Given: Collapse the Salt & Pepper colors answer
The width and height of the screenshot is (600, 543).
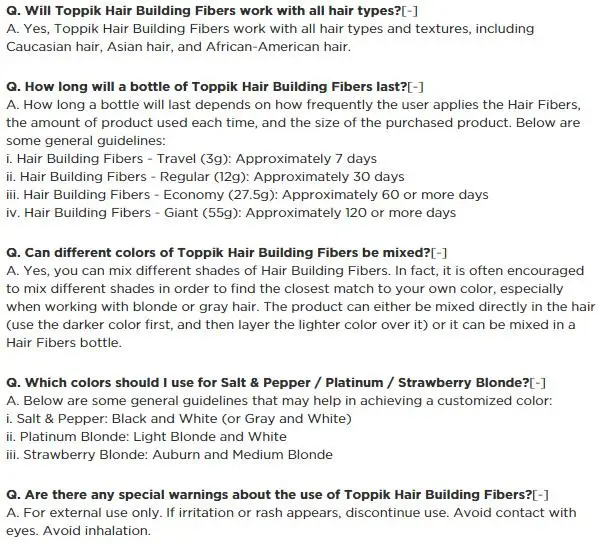Looking at the screenshot, I should point(538,383).
